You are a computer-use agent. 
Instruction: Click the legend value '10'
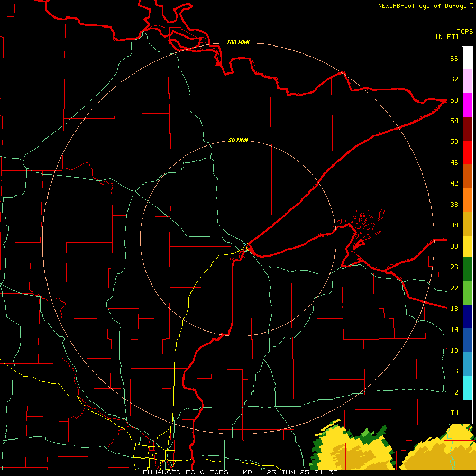pos(454,350)
